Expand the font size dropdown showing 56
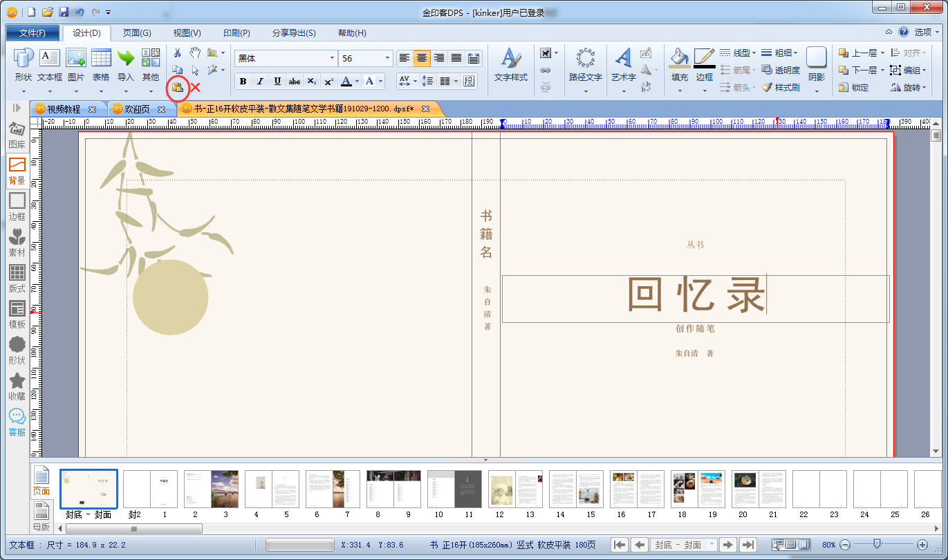 point(387,59)
